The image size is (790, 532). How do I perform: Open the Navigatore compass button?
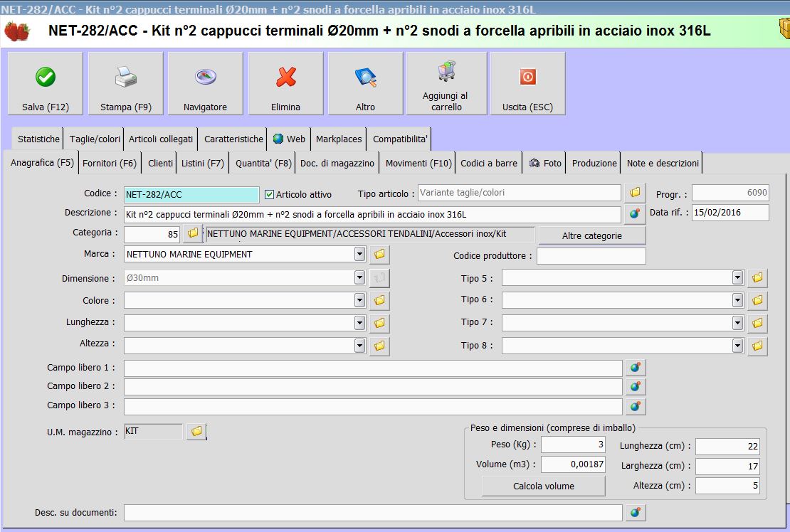point(205,83)
